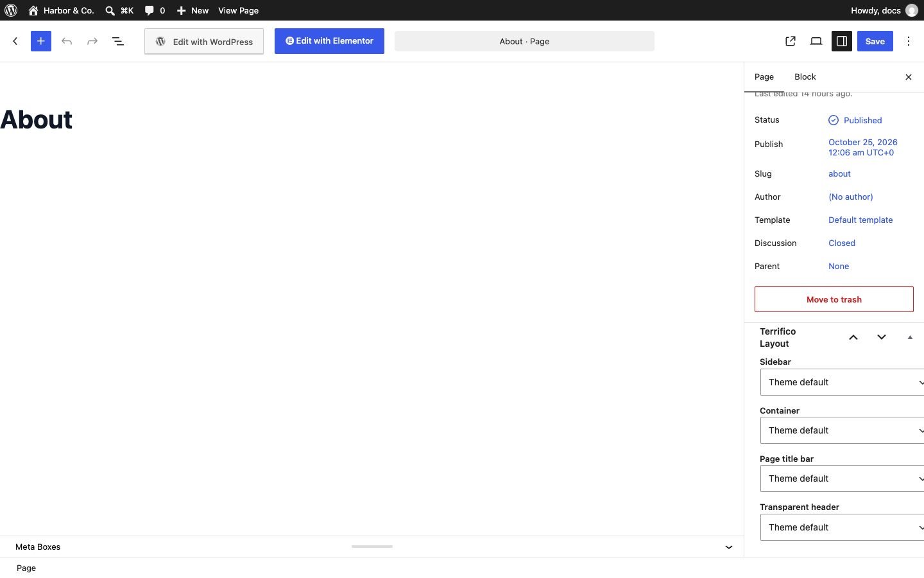Close the settings sidebar

[x=909, y=77]
